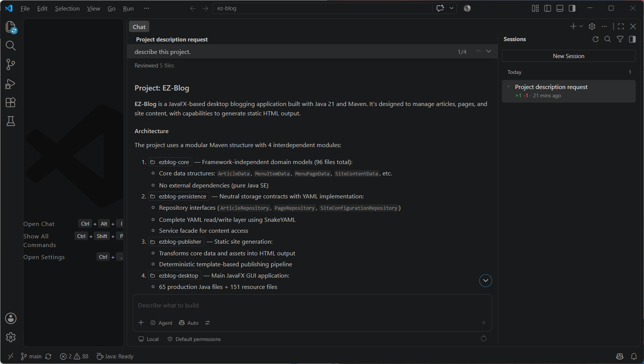
Task: Open the Auto model picker
Action: coord(189,323)
